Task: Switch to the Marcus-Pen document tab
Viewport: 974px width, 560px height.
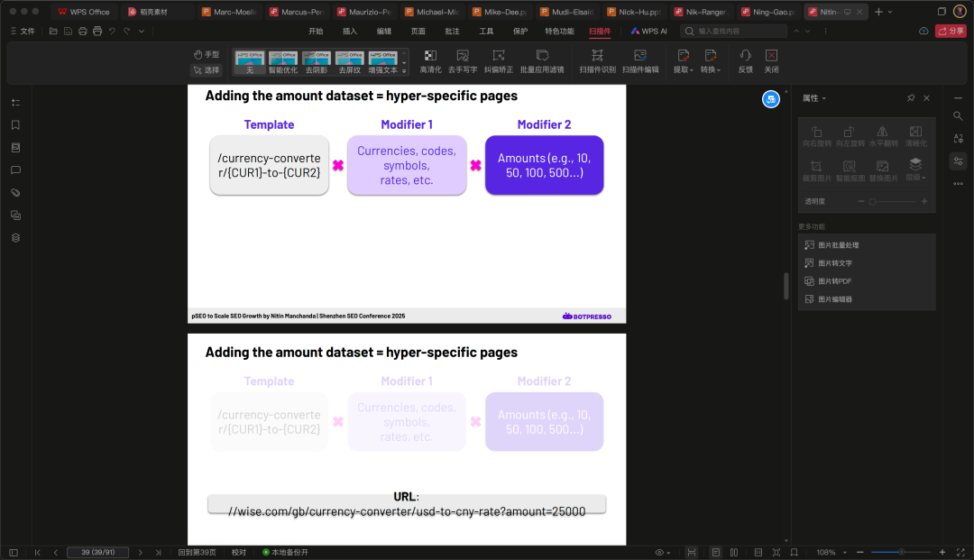Action: coord(297,12)
